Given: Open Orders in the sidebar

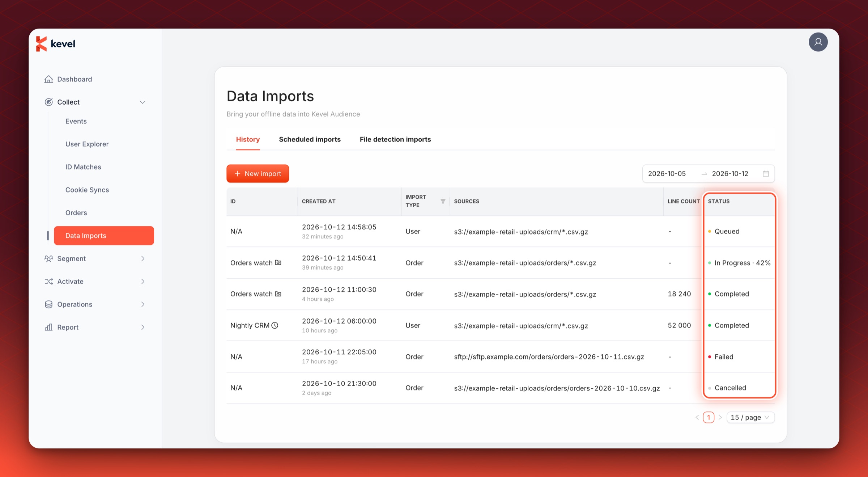Looking at the screenshot, I should point(76,212).
